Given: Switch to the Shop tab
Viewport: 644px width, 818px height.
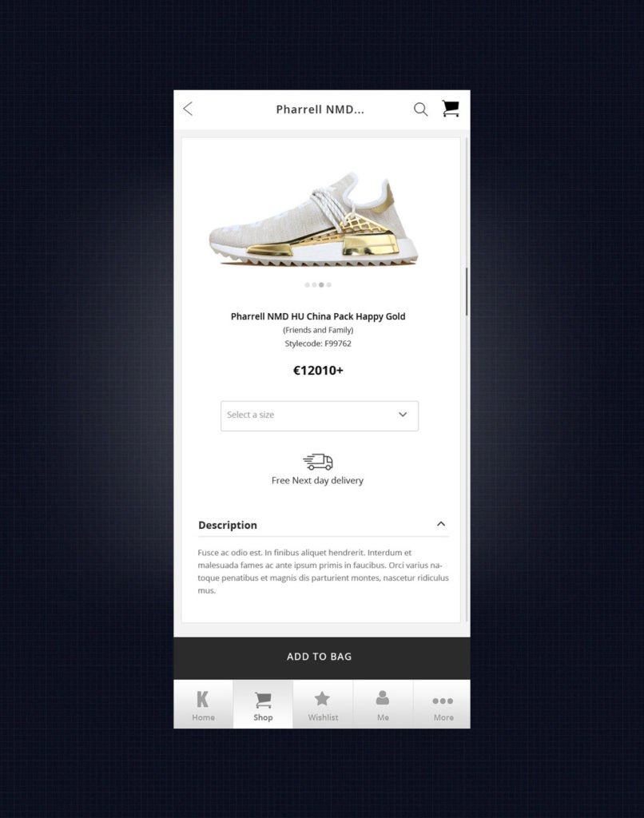Looking at the screenshot, I should click(263, 704).
